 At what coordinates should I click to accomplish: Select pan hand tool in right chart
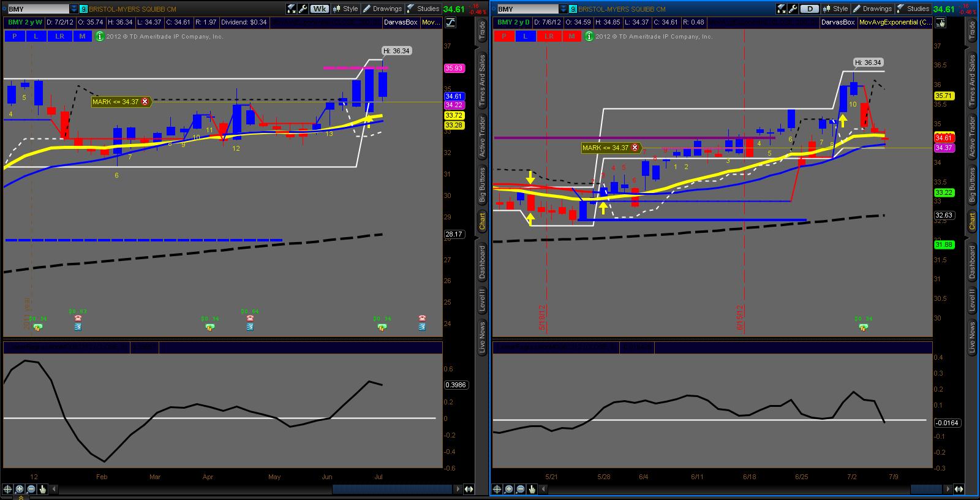[533, 489]
